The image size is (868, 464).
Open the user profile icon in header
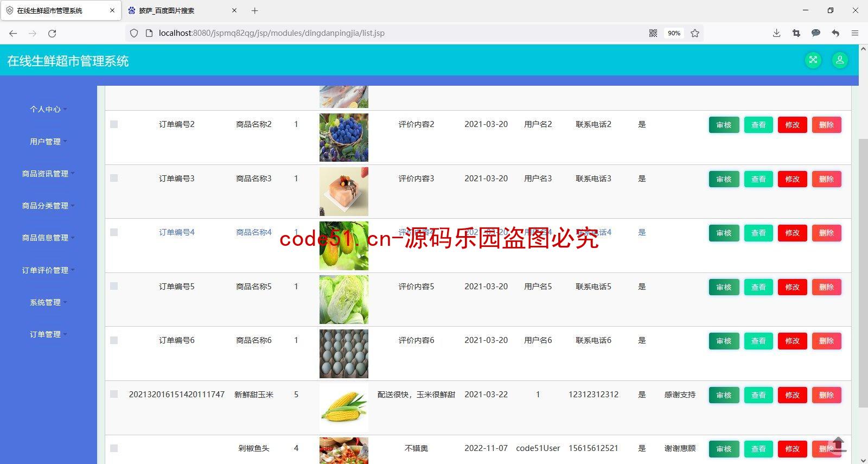[x=840, y=60]
